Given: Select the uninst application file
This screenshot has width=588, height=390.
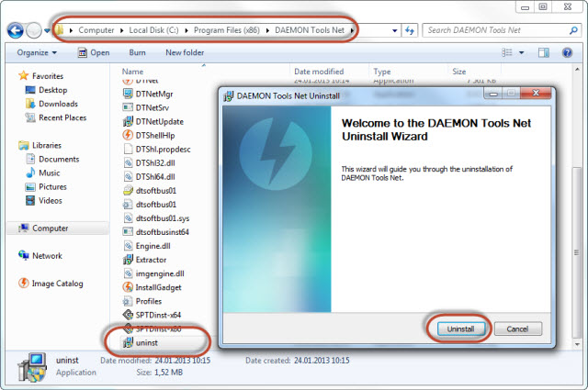Looking at the screenshot, I should (x=147, y=342).
